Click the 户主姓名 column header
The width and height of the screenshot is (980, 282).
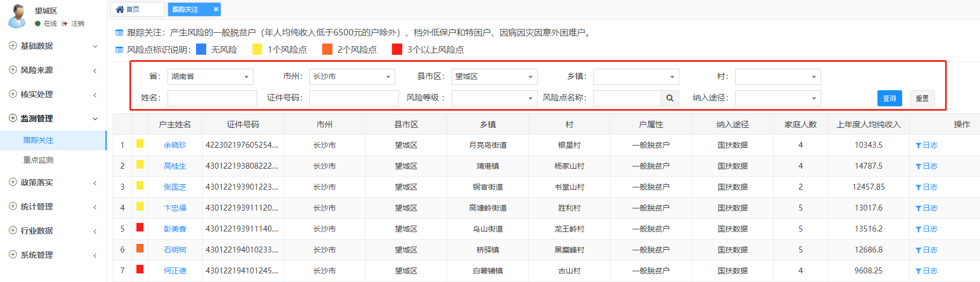click(175, 124)
